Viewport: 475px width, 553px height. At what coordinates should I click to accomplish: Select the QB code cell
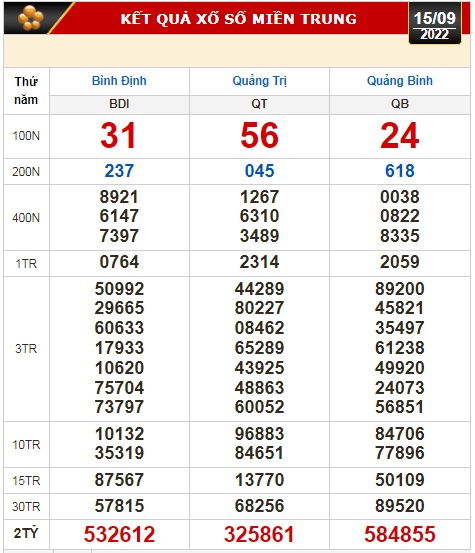pos(400,104)
